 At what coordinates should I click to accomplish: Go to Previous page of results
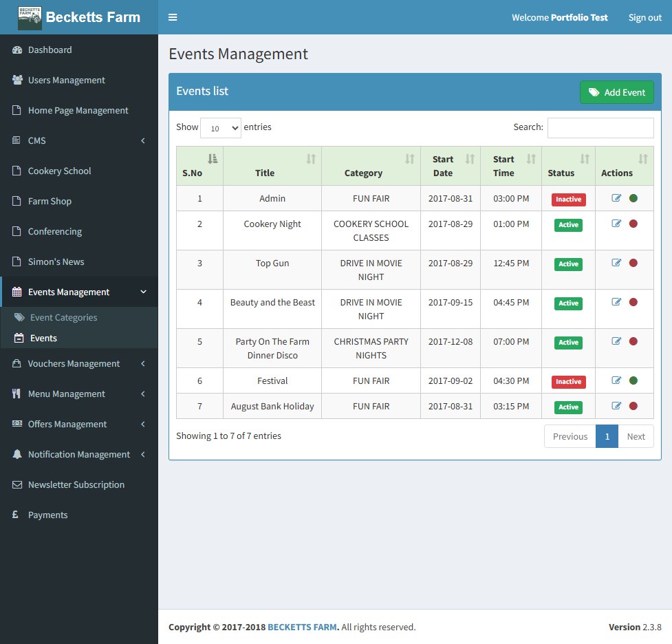tap(570, 436)
